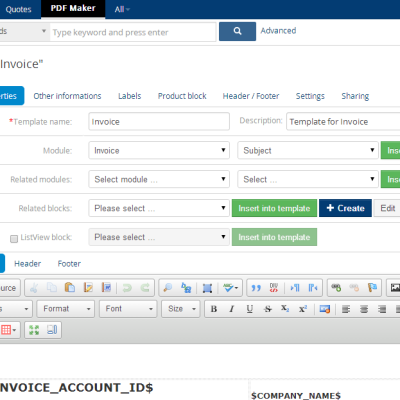Click the Cut icon in editor toolbar
Screen dimensions: 400x400
pyautogui.click(x=34, y=288)
